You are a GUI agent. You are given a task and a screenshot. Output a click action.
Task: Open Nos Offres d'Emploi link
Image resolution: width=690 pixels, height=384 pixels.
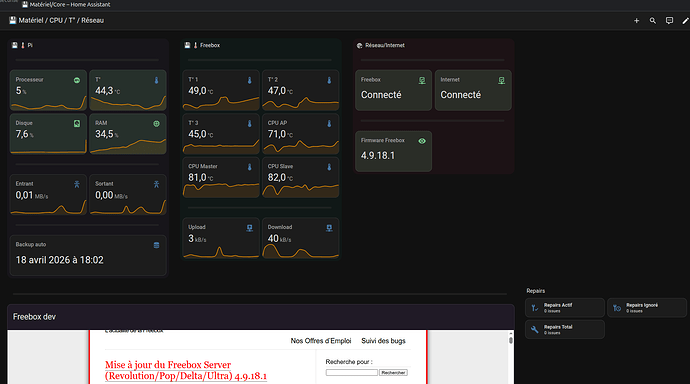[x=321, y=341]
